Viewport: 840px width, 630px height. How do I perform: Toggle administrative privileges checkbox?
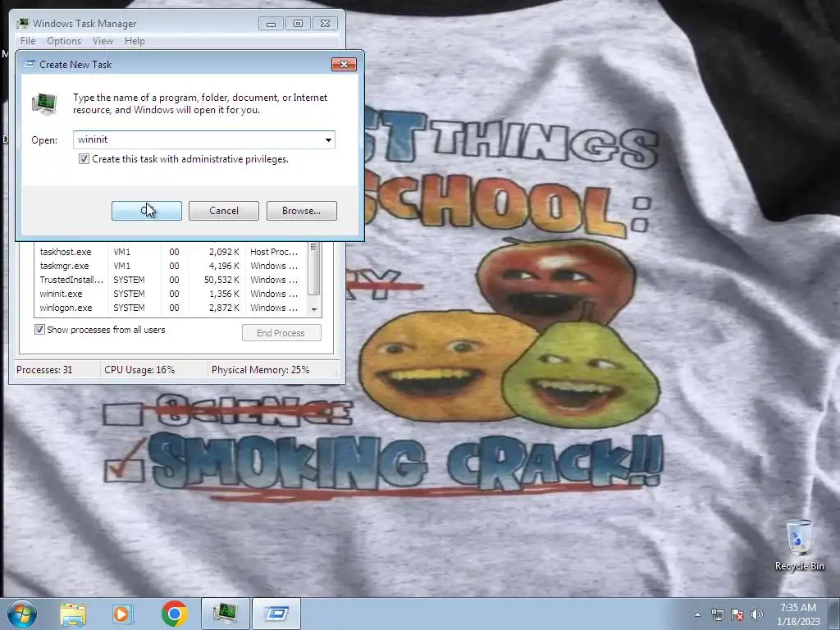[84, 159]
